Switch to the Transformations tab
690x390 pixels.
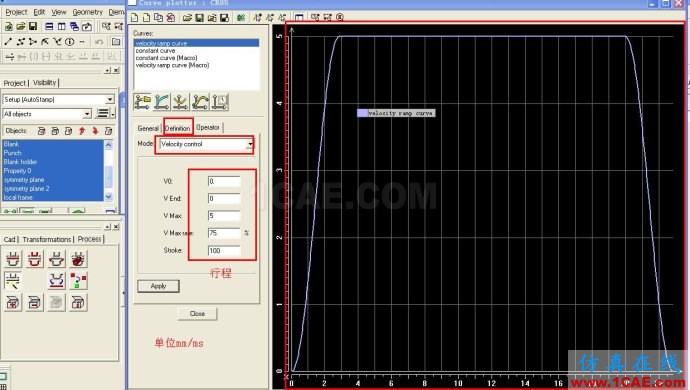(x=47, y=239)
